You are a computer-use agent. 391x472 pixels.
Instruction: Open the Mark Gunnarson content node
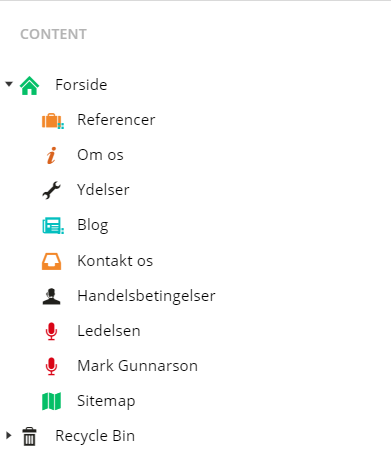[137, 366]
